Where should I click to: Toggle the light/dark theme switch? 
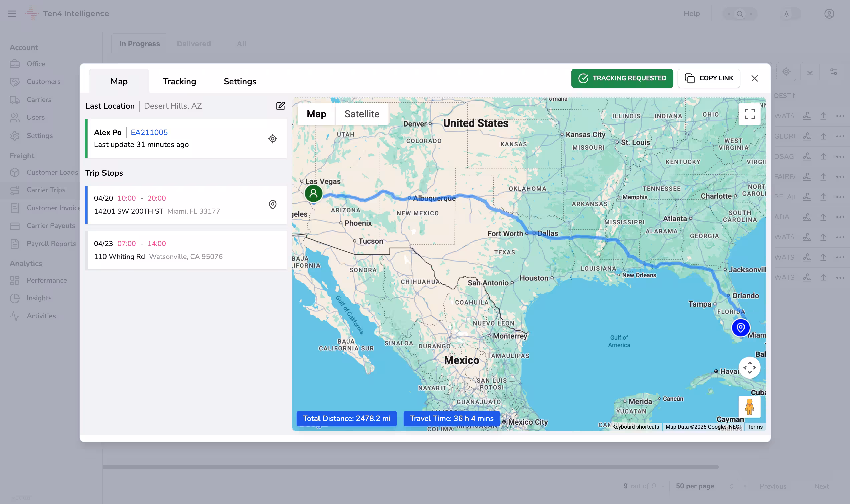pyautogui.click(x=790, y=14)
